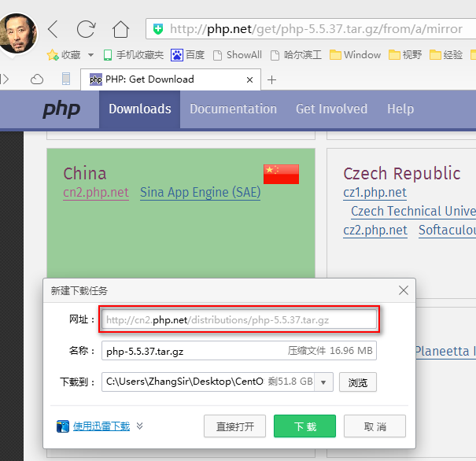Click the Czech Technical University link

pyautogui.click(x=414, y=212)
